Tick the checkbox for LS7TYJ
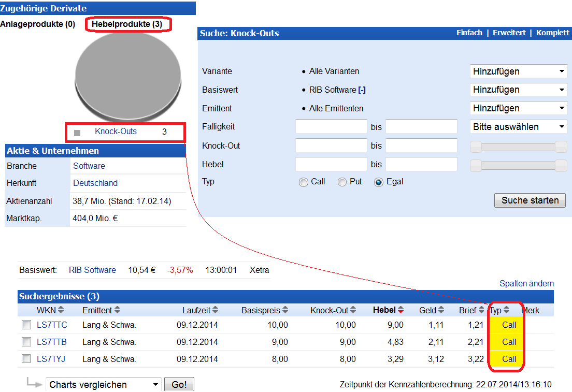Image resolution: width=572 pixels, height=392 pixels. 26,359
